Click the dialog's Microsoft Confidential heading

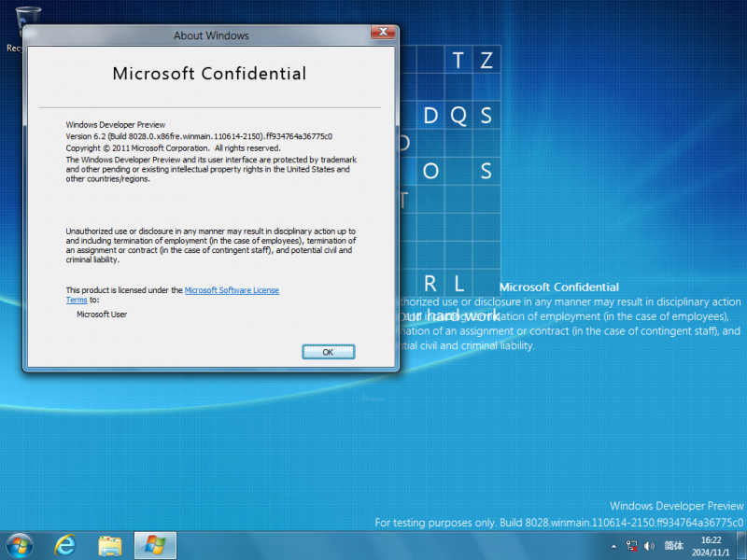(209, 74)
